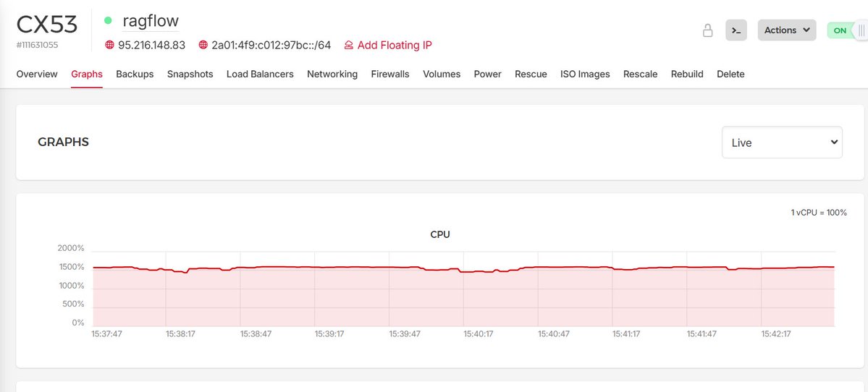Switch to the Overview tab
The width and height of the screenshot is (868, 392).
37,74
